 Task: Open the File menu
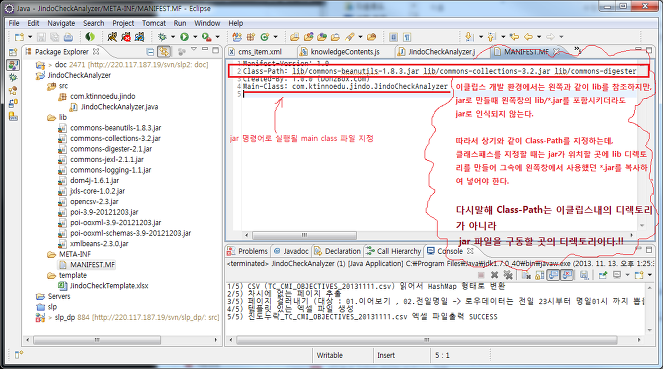coord(14,23)
